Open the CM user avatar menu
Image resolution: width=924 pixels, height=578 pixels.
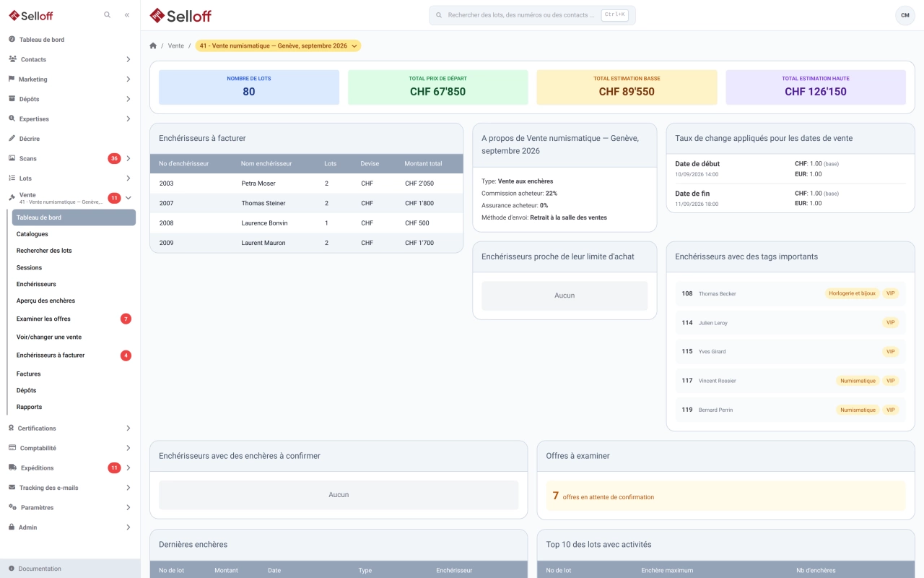905,15
